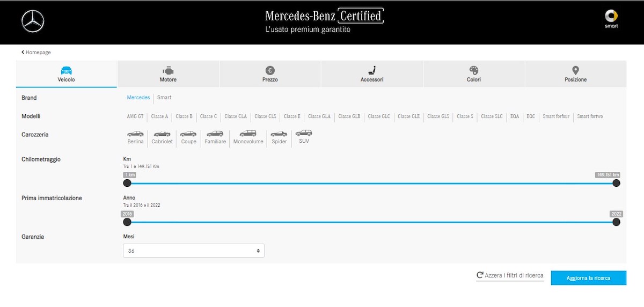Filter by Classe GLC model
This screenshot has width=644, height=307.
coord(379,116)
